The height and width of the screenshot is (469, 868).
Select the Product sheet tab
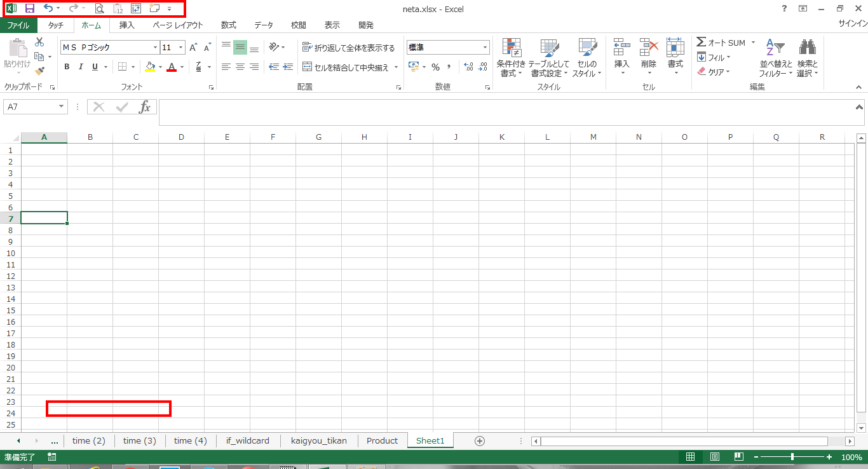pyautogui.click(x=382, y=440)
